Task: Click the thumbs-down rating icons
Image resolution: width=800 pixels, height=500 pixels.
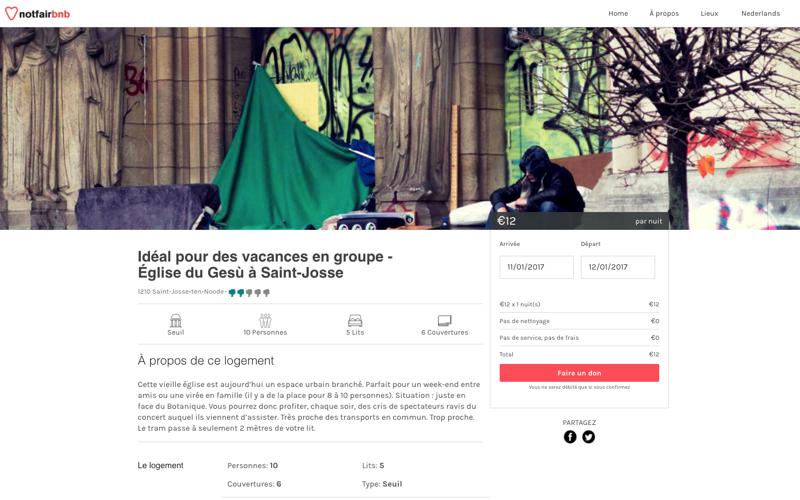Action: [249, 292]
